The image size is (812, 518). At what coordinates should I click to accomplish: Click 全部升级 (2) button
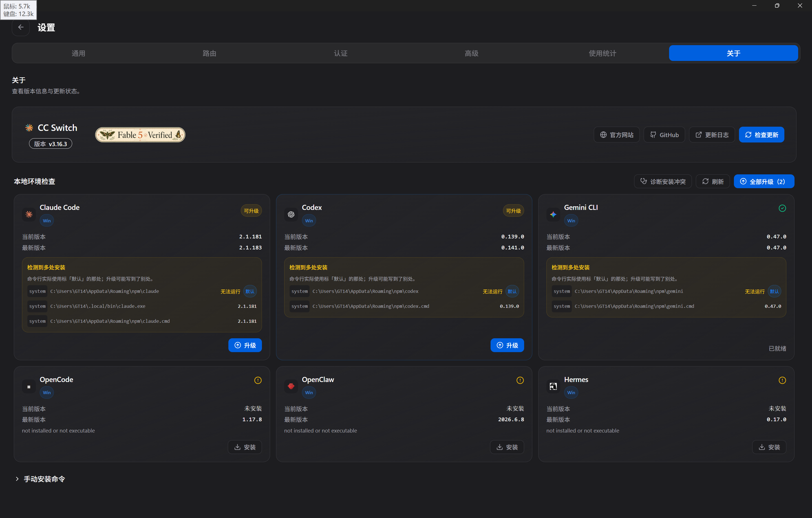764,181
